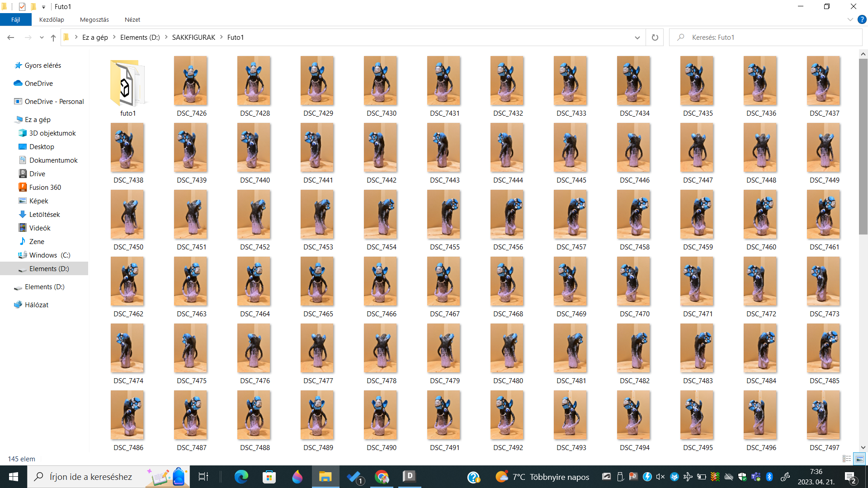Click the scrollbar down arrow
Viewport: 868px width, 488px height.
point(863,447)
